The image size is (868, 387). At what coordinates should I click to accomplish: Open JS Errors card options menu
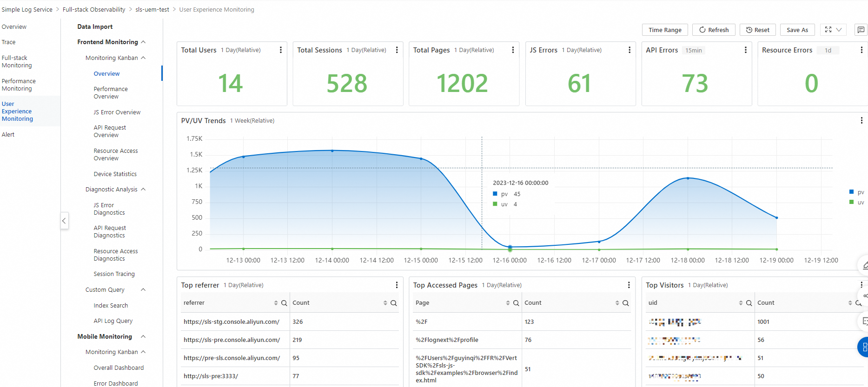coord(629,50)
